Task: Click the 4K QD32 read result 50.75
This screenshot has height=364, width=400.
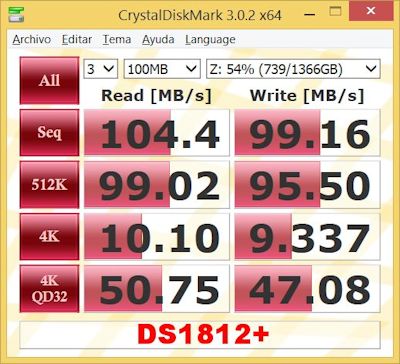Action: [x=157, y=289]
